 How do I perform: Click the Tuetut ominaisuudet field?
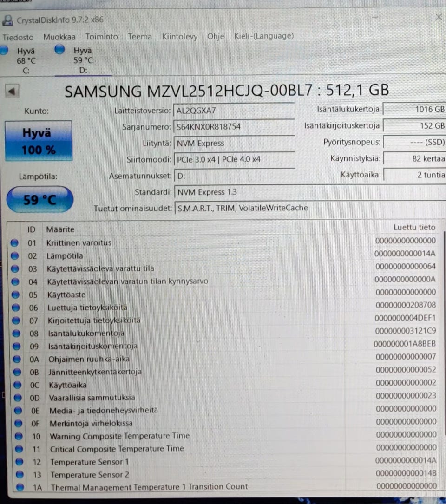310,208
